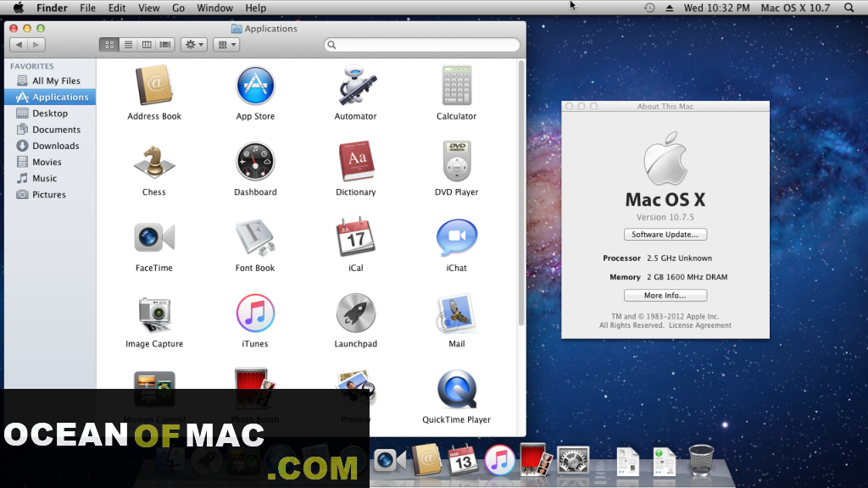Switch Finder to column view

pyautogui.click(x=146, y=45)
